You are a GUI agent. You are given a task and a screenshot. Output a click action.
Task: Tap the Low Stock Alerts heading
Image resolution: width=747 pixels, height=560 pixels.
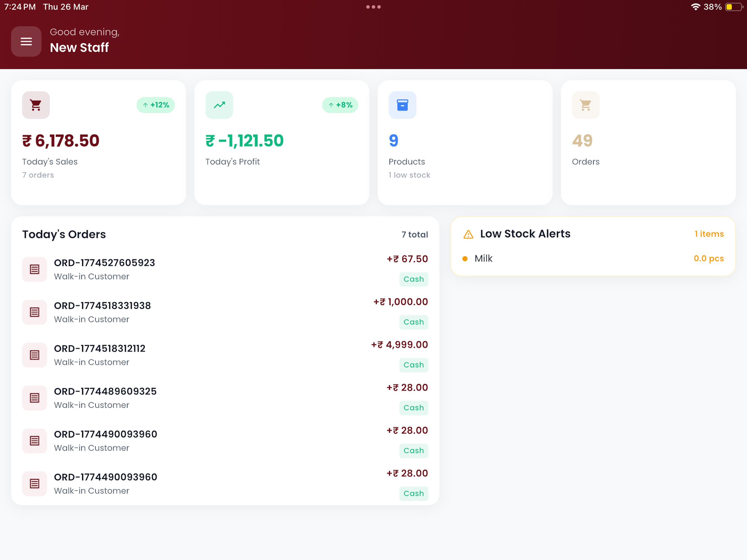525,234
